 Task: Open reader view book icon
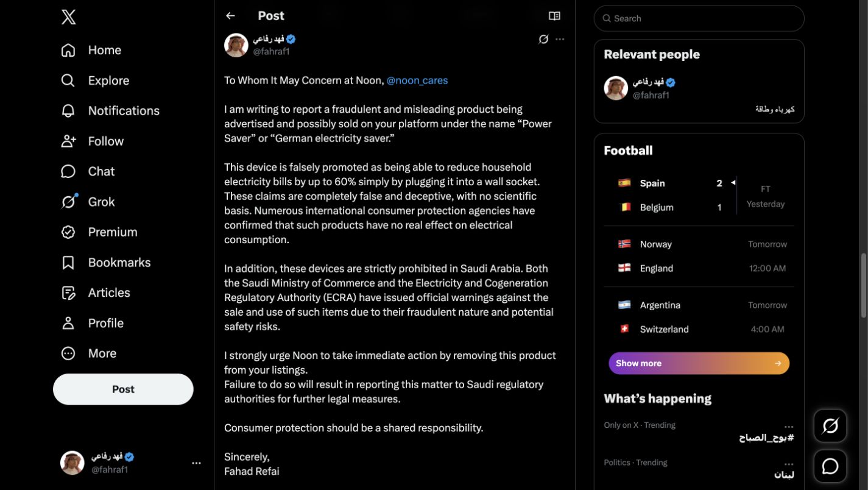click(554, 16)
